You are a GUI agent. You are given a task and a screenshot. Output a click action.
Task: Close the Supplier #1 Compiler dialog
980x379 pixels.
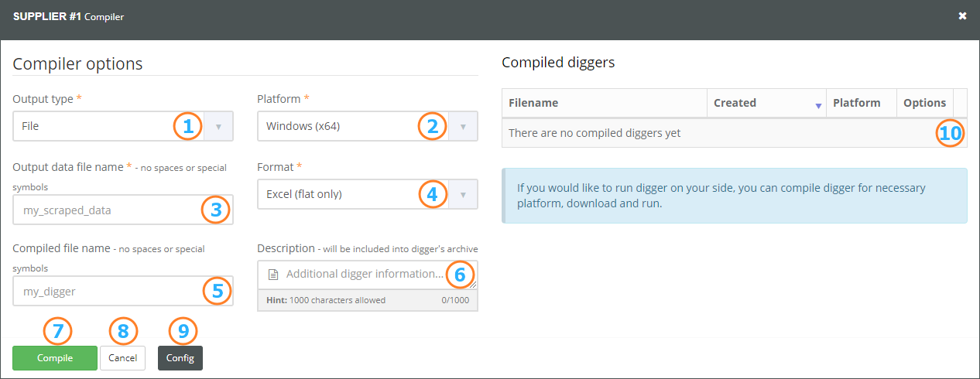[x=962, y=15]
